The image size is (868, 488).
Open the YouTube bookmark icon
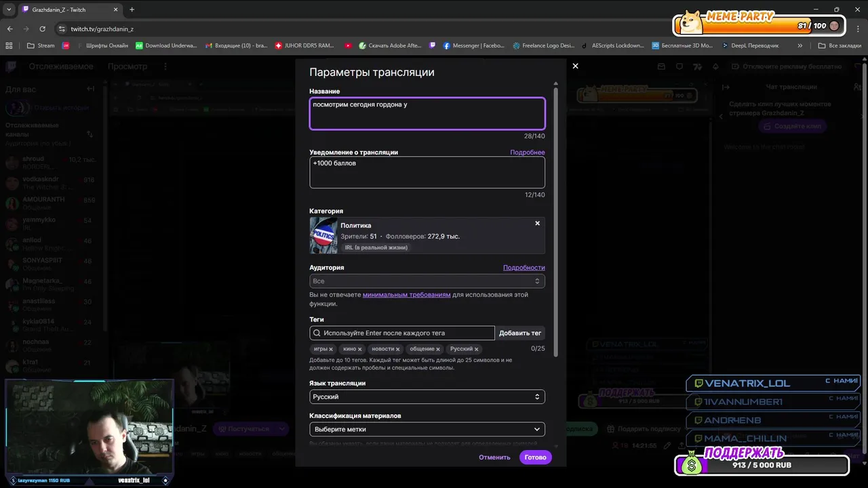click(x=348, y=45)
